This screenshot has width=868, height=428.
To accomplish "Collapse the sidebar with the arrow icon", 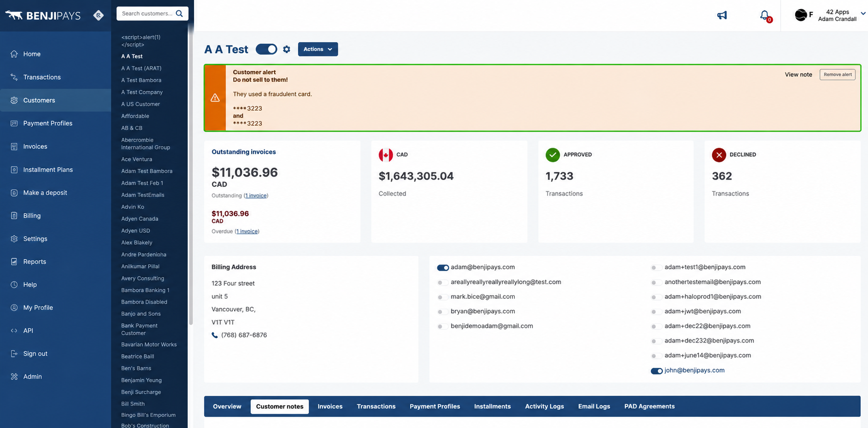I will [98, 16].
